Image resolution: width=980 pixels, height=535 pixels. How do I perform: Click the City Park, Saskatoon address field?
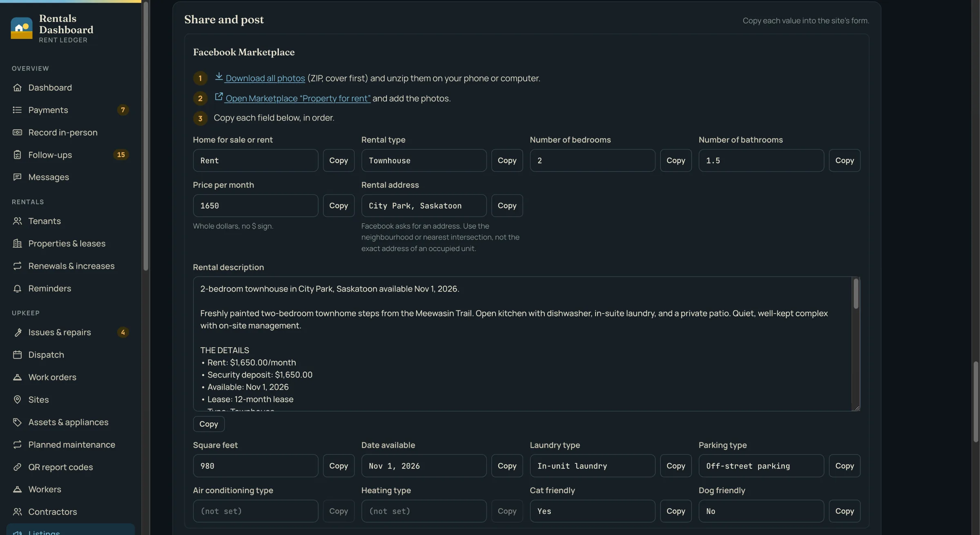(424, 206)
